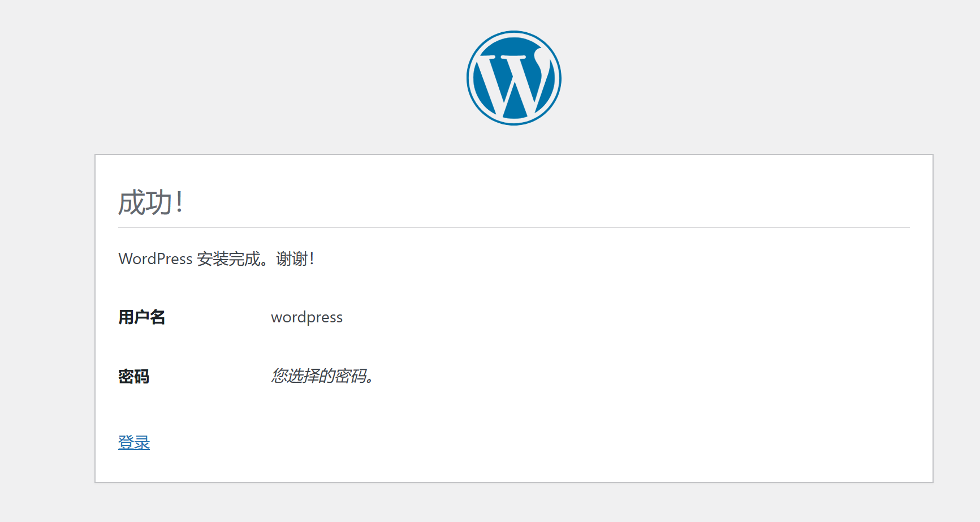Click the WordPress logo at the top
This screenshot has height=522, width=980.
(513, 78)
